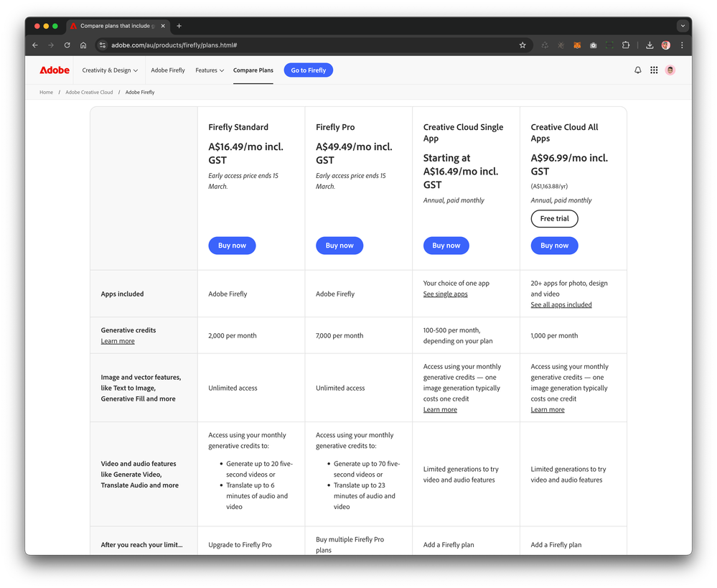Click the Go to Firefly button
The image size is (717, 588).
click(x=308, y=70)
